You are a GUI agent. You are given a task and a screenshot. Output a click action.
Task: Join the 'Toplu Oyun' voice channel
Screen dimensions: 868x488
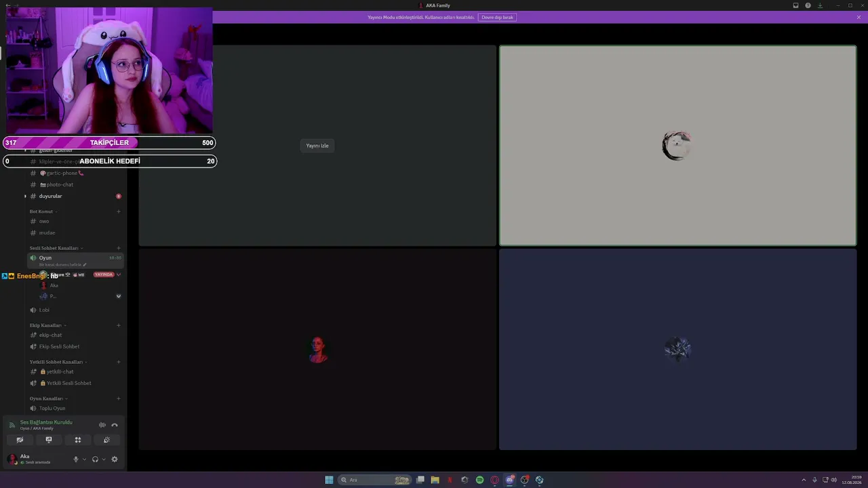pyautogui.click(x=52, y=408)
